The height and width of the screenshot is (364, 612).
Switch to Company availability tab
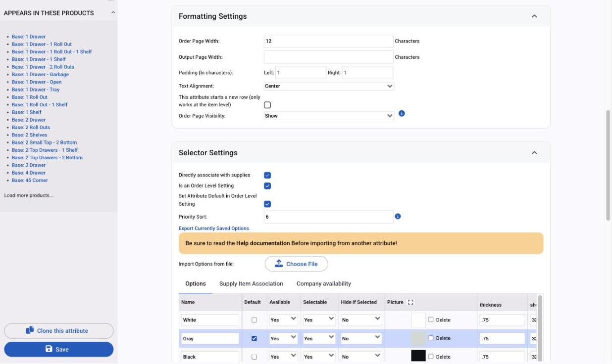[x=324, y=284]
